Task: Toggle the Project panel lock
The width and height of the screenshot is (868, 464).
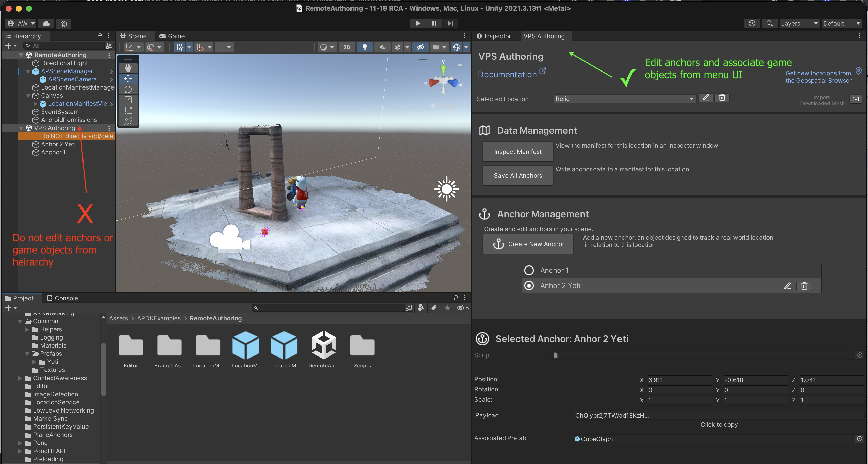Action: [456, 298]
